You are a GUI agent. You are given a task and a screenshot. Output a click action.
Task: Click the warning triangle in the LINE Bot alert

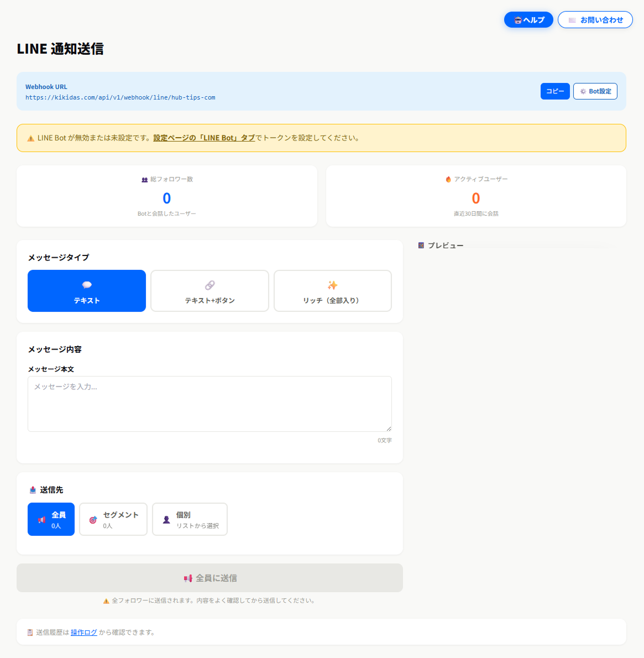(x=31, y=138)
